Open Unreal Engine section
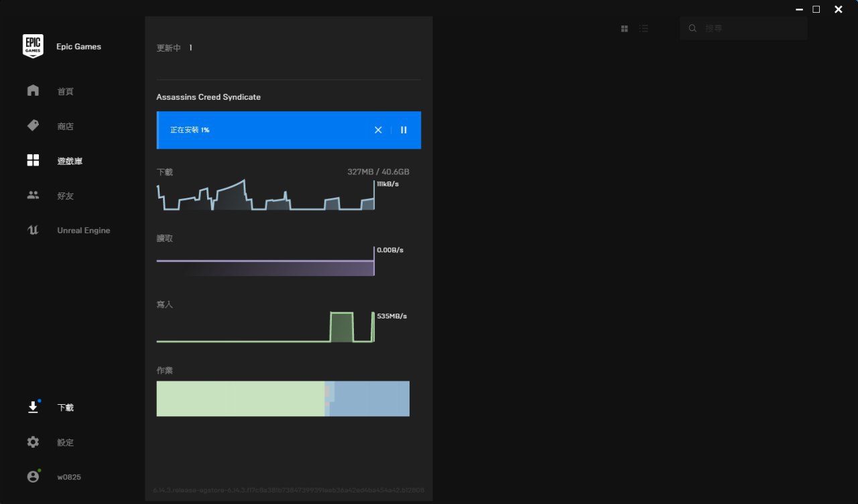Viewport: 858px width, 504px height. click(x=83, y=231)
